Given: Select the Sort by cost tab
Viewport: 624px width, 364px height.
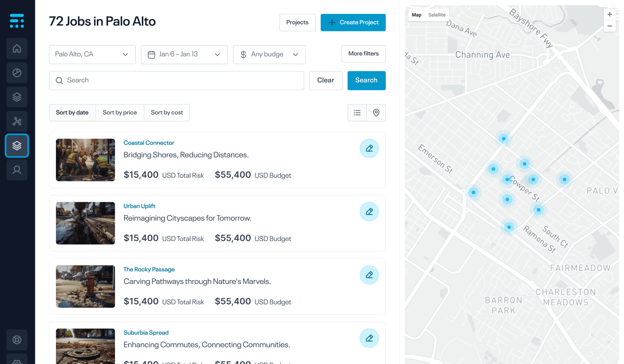Looking at the screenshot, I should (x=167, y=113).
